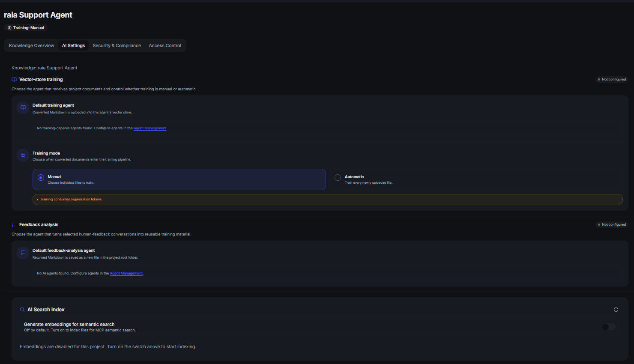Go to the Access Control tab
This screenshot has width=634, height=364.
coord(165,45)
